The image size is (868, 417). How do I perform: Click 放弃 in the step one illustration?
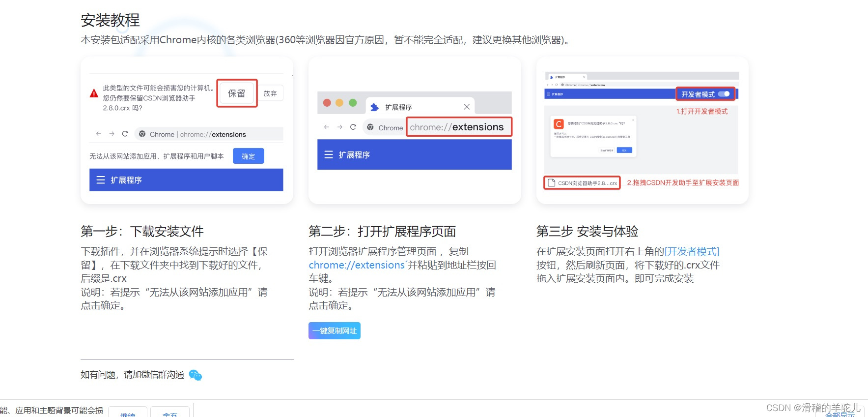tap(270, 93)
